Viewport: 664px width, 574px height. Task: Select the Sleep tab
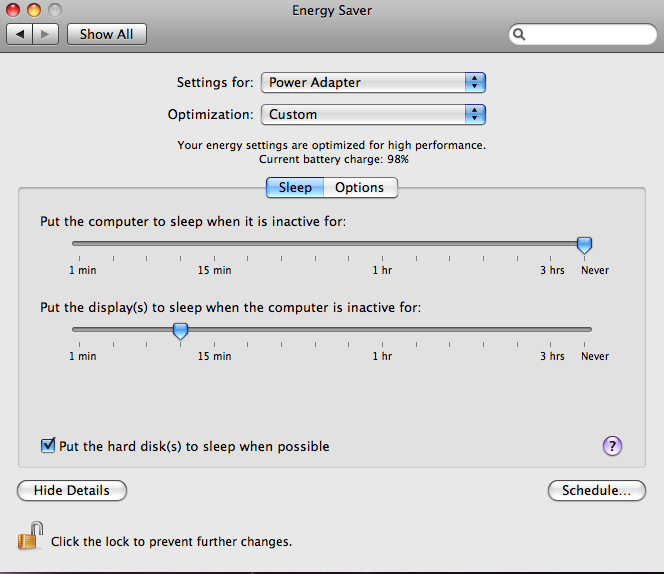point(295,187)
